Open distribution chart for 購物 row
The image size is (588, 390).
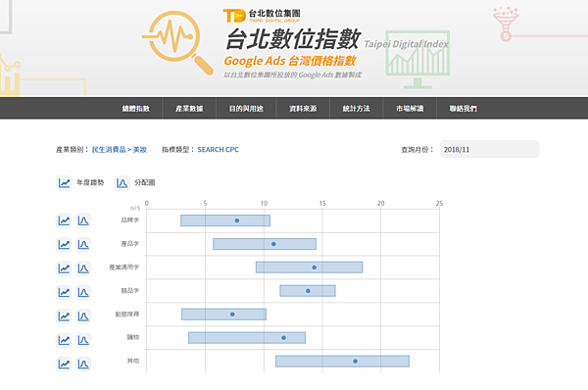coord(83,340)
